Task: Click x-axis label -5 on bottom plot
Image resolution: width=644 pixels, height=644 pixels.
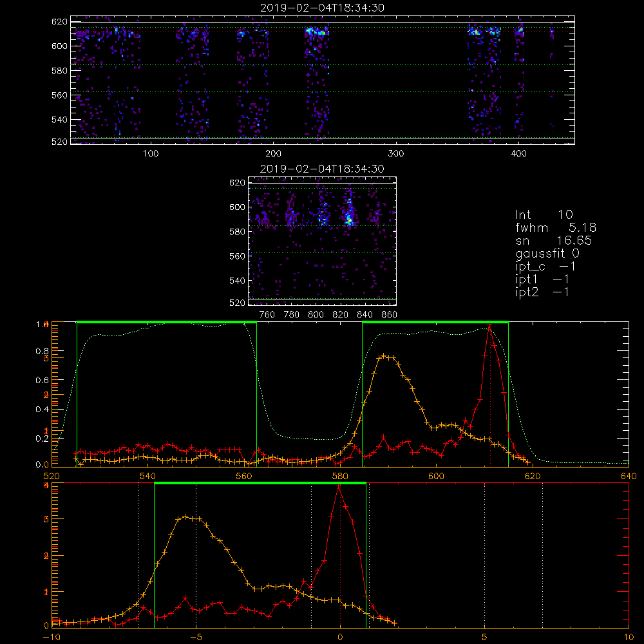Action: click(196, 638)
